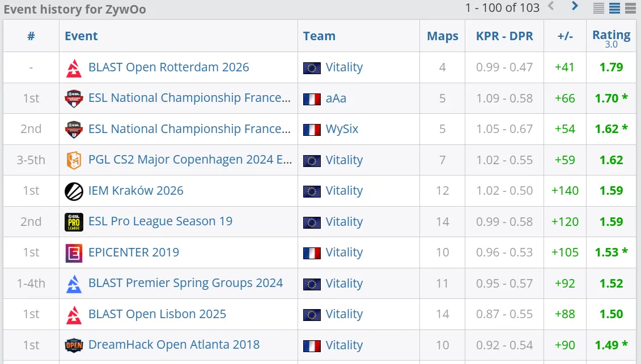Select the medium row density view
This screenshot has width=641, height=364.
click(x=614, y=8)
